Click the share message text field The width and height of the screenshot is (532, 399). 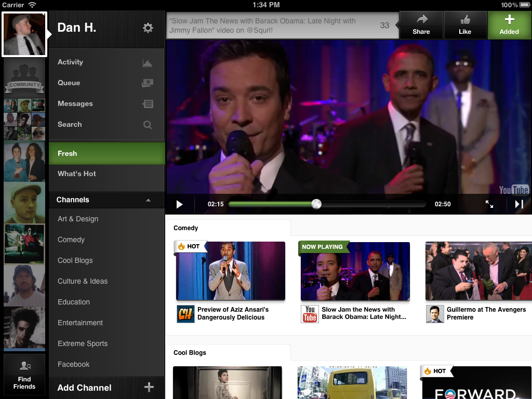point(282,25)
